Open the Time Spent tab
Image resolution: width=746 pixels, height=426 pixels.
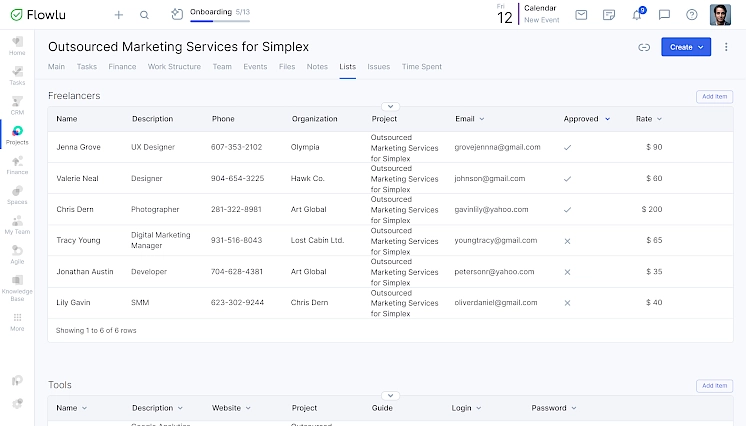(421, 67)
